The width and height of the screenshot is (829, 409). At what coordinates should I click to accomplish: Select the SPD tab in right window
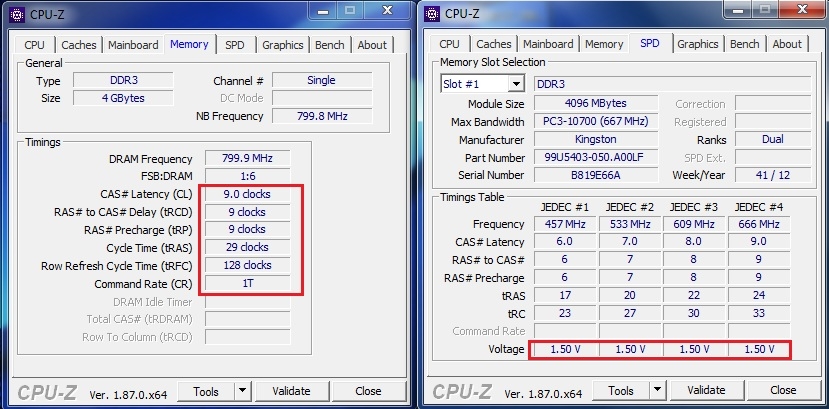[x=650, y=43]
